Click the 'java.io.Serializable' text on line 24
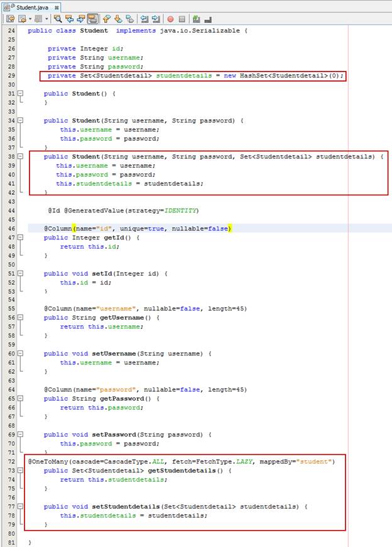The width and height of the screenshot is (392, 547). pos(200,30)
